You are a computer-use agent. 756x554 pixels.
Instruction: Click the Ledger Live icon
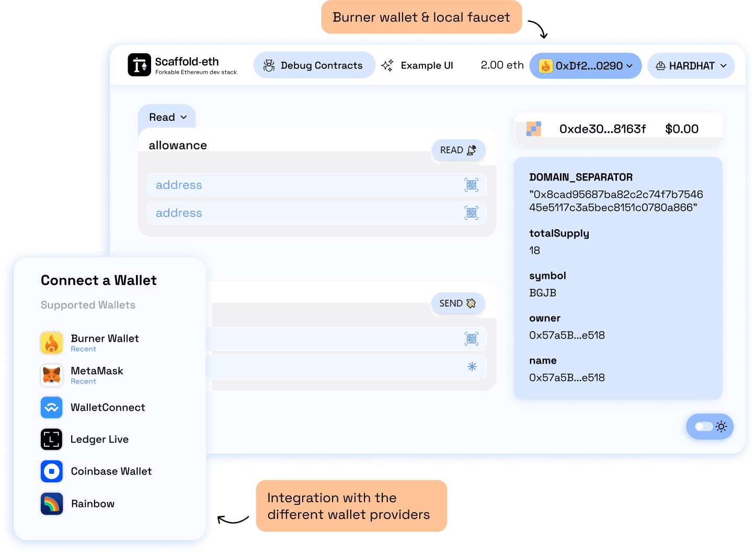[x=52, y=439]
